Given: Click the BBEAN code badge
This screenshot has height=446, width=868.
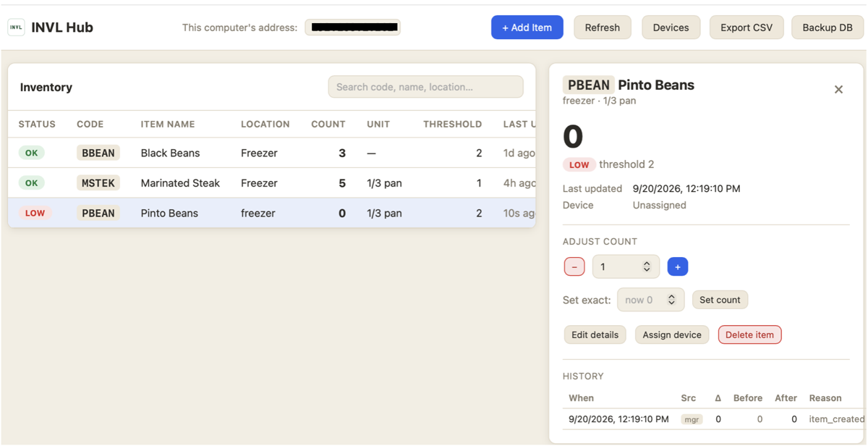Looking at the screenshot, I should (x=98, y=153).
